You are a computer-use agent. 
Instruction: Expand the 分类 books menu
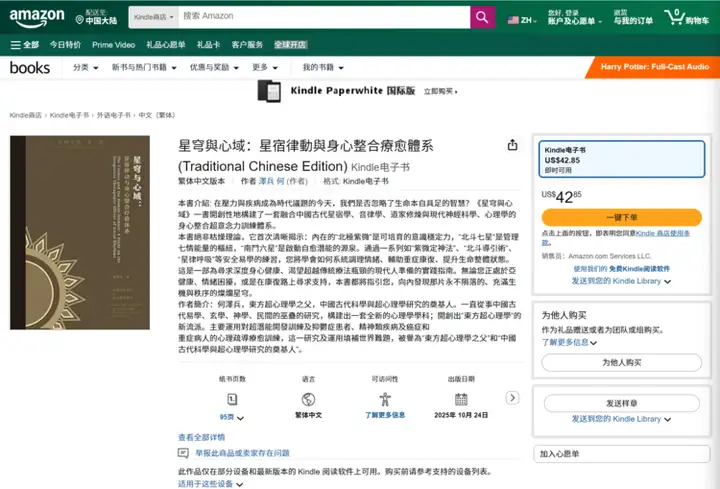click(x=85, y=67)
